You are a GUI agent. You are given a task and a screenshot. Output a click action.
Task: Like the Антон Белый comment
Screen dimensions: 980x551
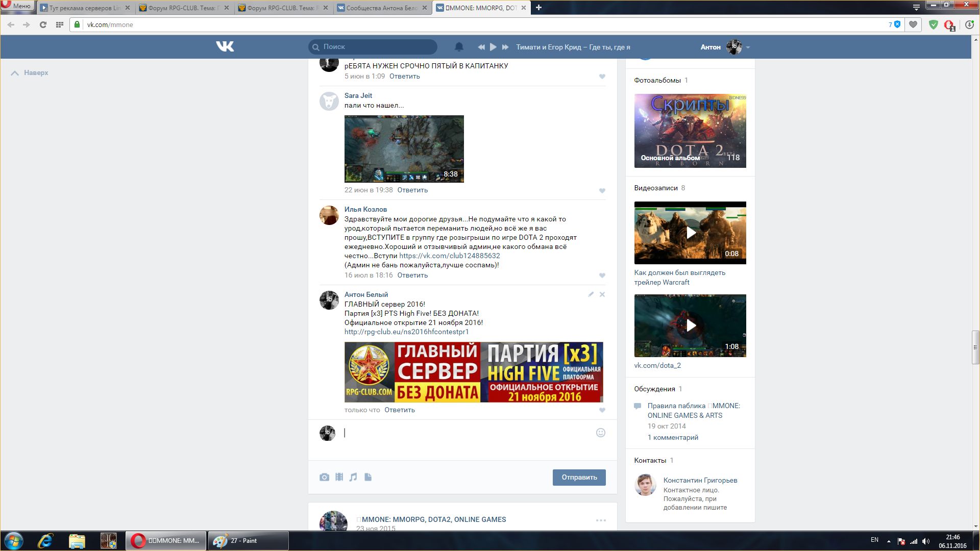(x=602, y=410)
